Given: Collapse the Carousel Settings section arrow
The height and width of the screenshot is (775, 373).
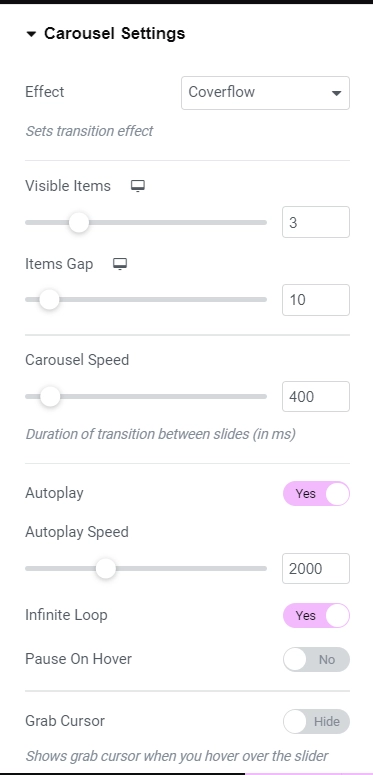Looking at the screenshot, I should [31, 34].
